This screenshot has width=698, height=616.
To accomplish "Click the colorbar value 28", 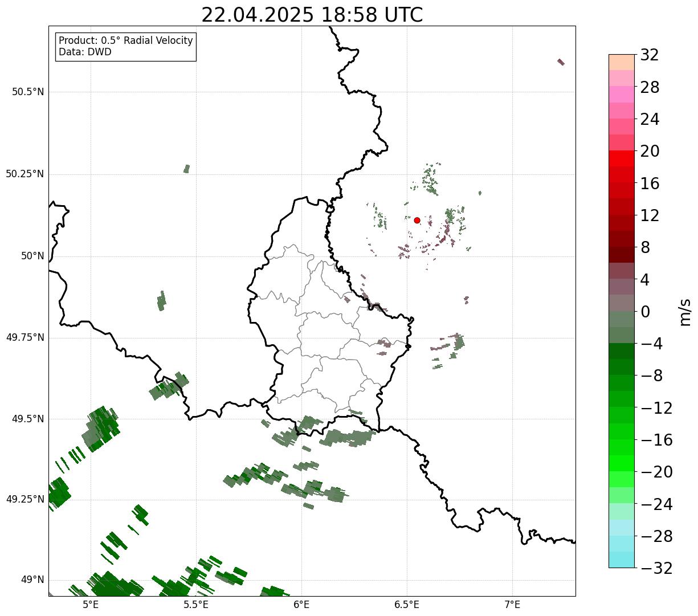I will (x=650, y=87).
